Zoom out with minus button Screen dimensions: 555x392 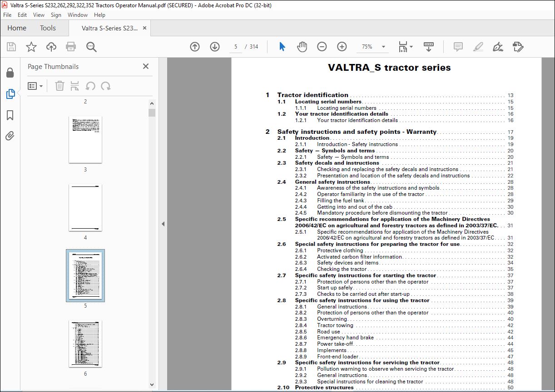click(x=322, y=47)
